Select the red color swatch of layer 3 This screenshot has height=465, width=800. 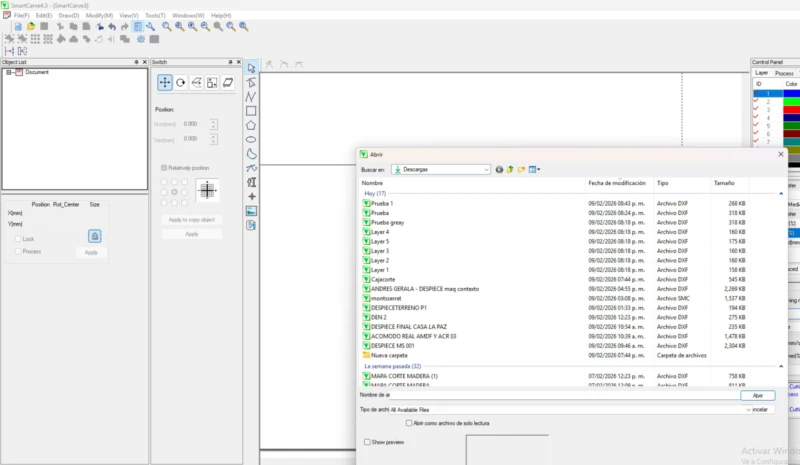791,109
